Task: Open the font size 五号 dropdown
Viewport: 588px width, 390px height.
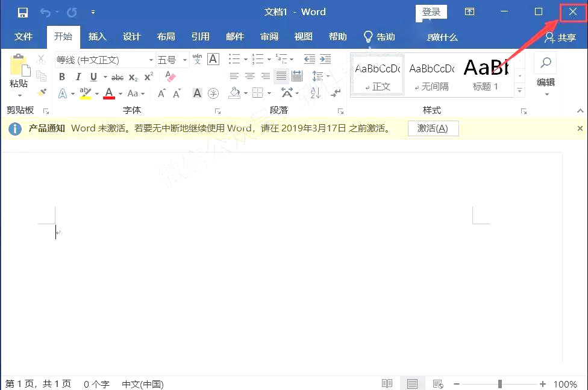Action: [184, 60]
